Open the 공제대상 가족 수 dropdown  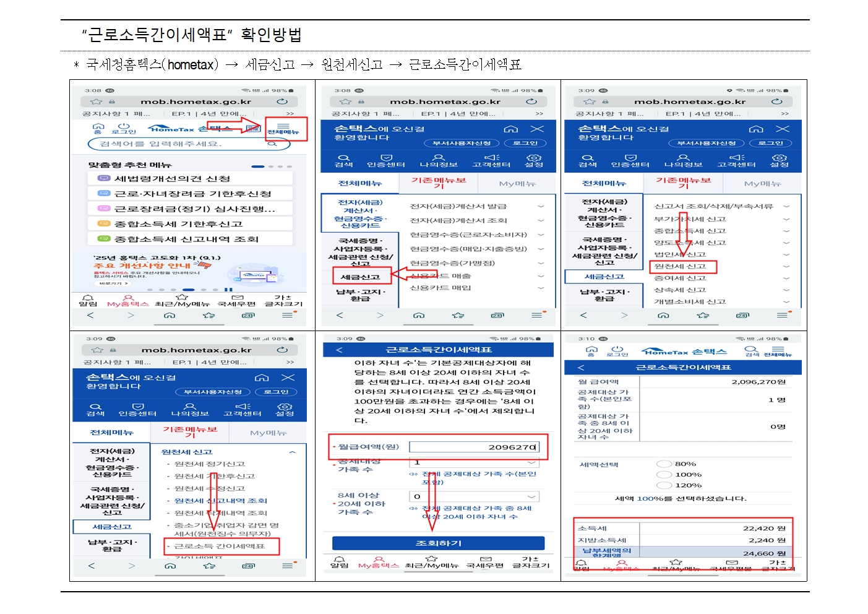(x=474, y=462)
